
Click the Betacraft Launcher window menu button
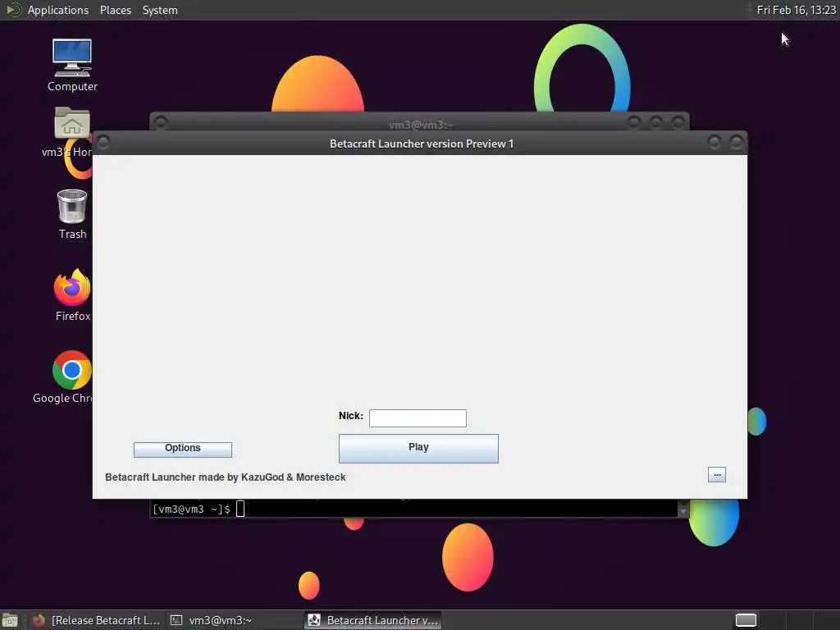[x=103, y=143]
